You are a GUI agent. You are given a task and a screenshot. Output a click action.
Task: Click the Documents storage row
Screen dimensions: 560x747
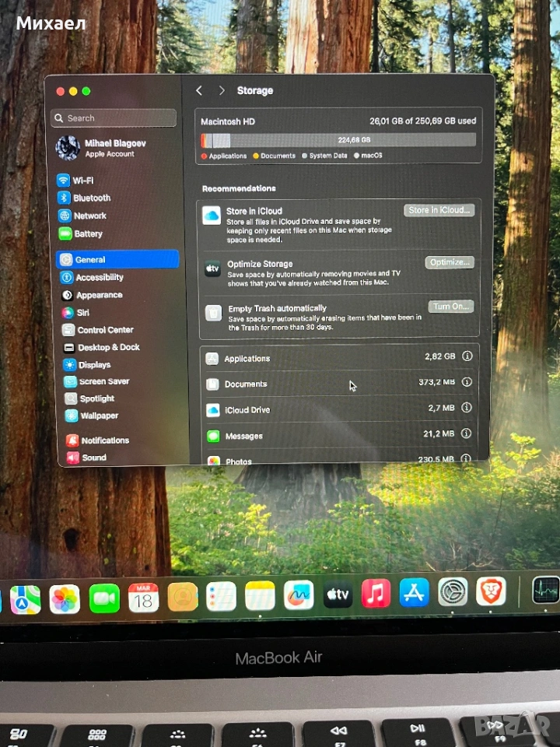coord(338,383)
